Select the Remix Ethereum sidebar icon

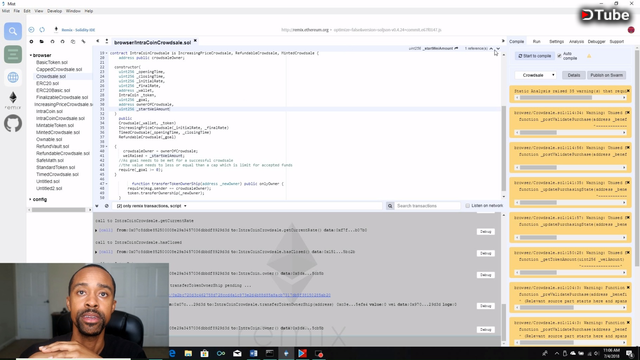tap(13, 100)
